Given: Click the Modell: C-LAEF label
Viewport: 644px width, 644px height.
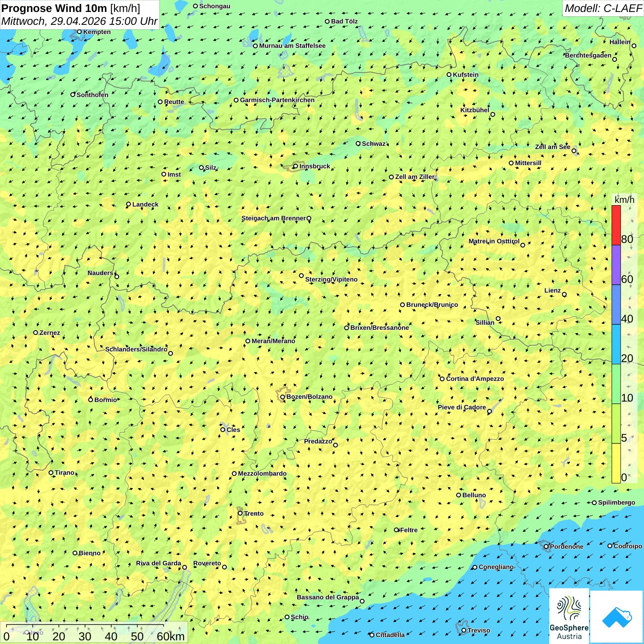Looking at the screenshot, I should (x=603, y=8).
